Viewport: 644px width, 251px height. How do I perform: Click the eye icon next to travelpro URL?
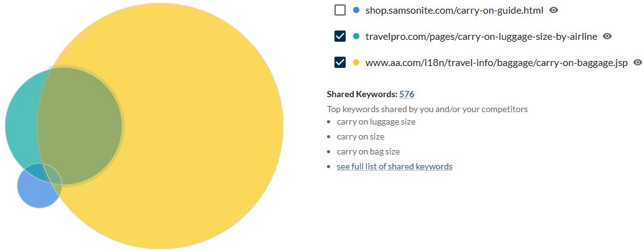click(607, 36)
